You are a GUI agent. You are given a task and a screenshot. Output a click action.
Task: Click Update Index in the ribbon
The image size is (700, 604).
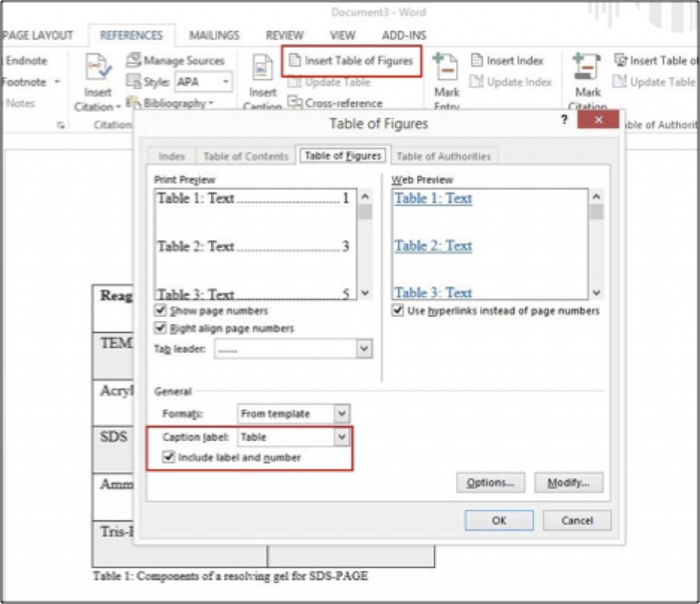[511, 82]
